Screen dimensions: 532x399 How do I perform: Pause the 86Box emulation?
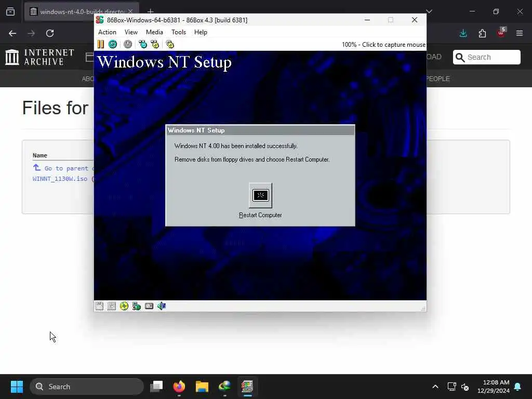101,44
